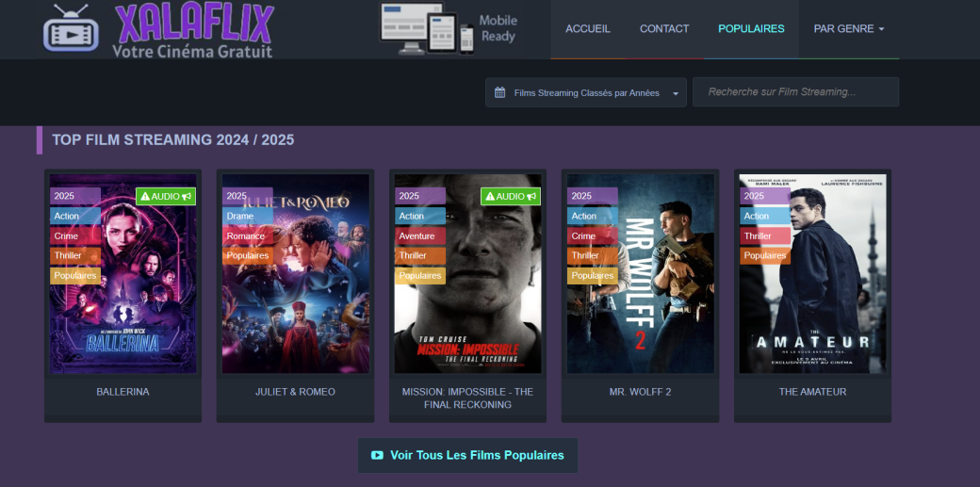The image size is (980, 487).
Task: Click the 2025 tag on The Amateur
Action: pos(765,196)
